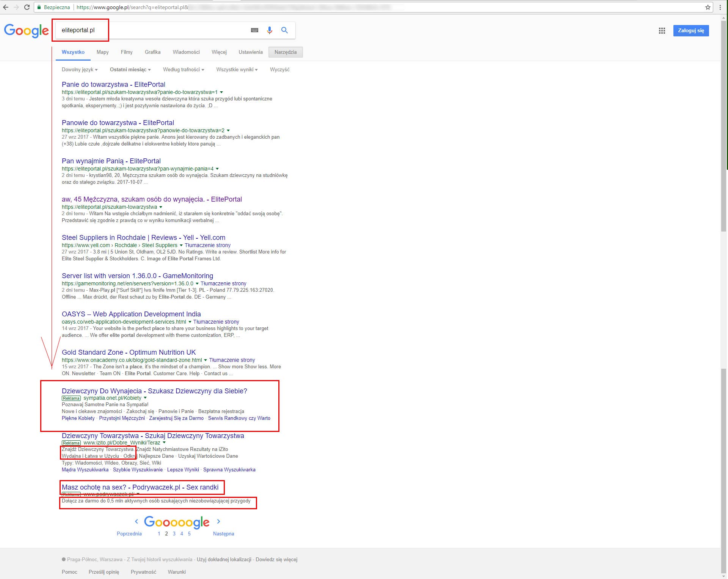728x579 pixels.
Task: Open the Chrome three-dot menu
Action: 720,7
